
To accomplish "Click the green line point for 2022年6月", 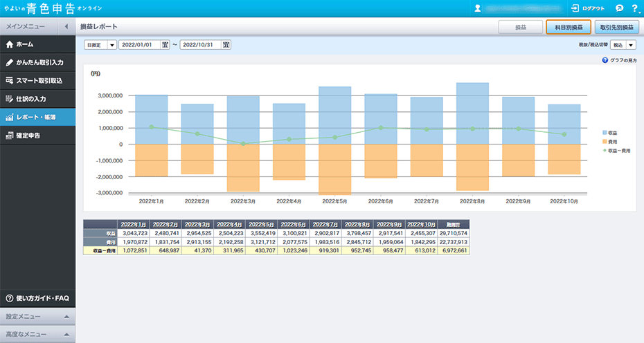I will (x=381, y=128).
